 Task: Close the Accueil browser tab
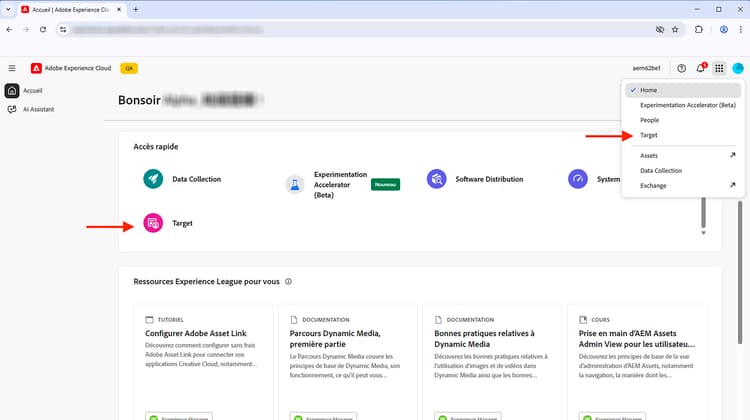click(119, 9)
